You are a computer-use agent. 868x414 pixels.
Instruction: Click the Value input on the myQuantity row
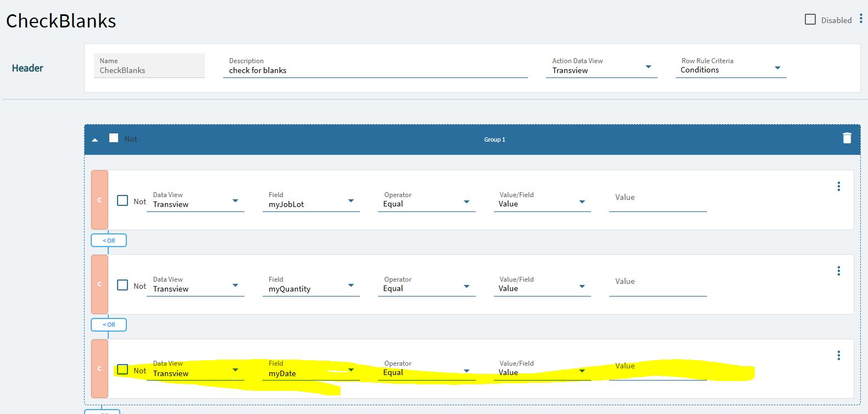click(x=658, y=285)
